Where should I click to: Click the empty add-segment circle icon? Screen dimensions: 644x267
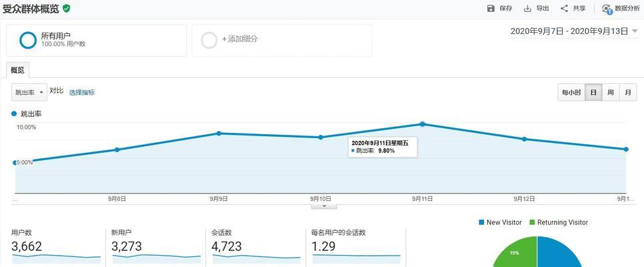[209, 40]
